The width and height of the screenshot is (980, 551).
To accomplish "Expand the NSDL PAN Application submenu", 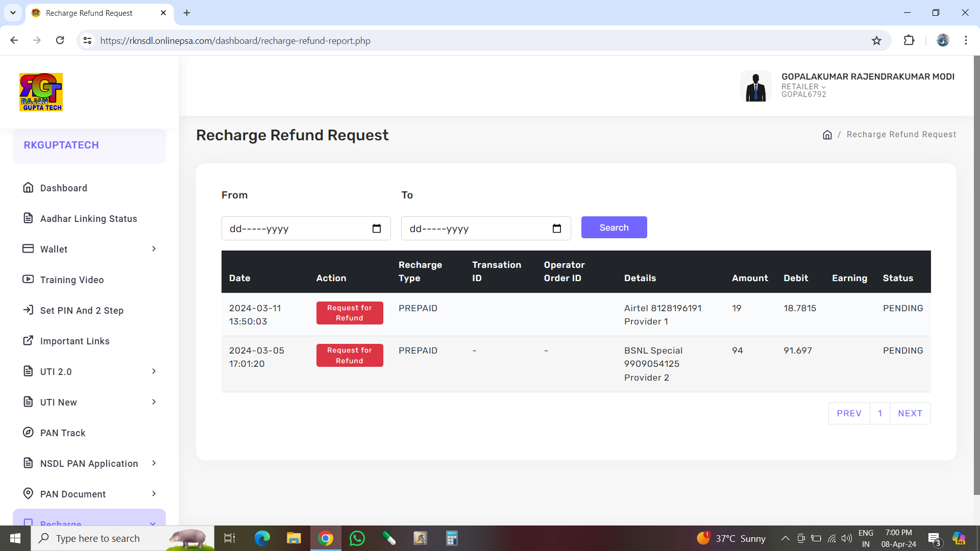I will [154, 463].
